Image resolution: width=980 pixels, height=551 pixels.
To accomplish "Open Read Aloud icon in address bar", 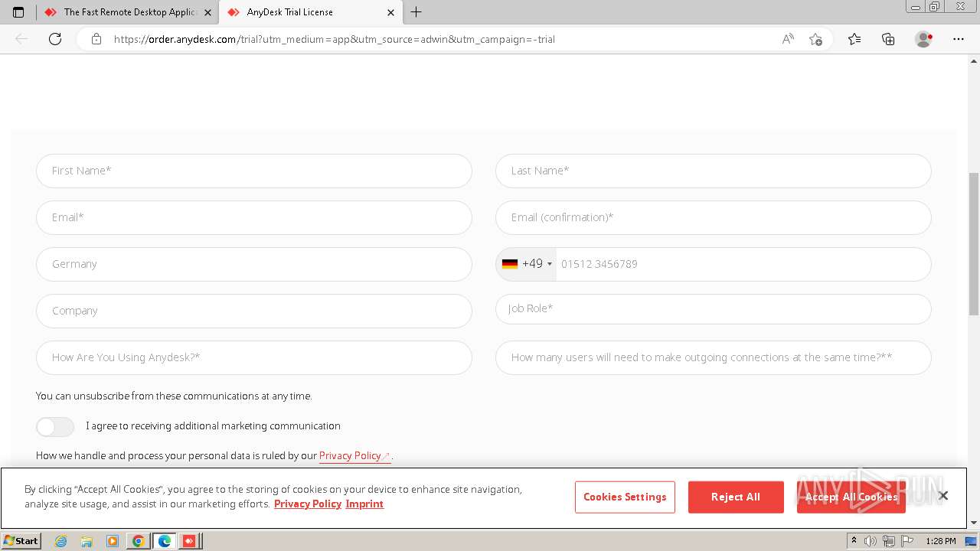I will pyautogui.click(x=788, y=39).
